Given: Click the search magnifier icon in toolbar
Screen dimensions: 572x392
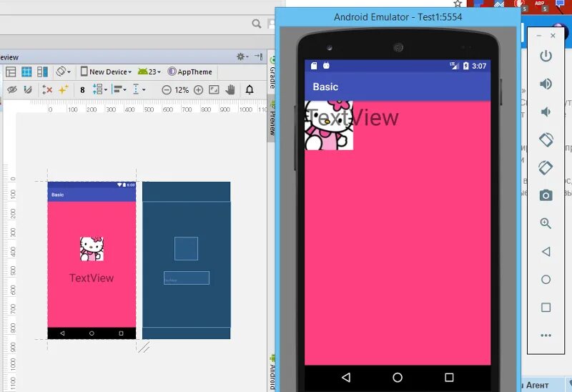Looking at the screenshot, I should point(257,24).
